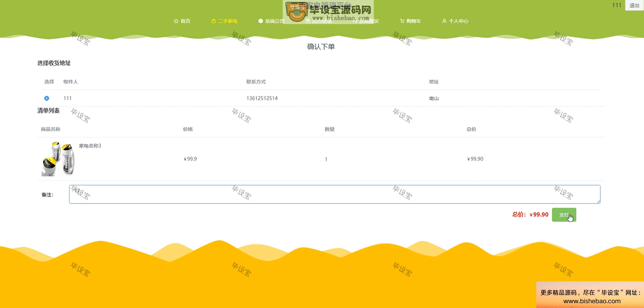
Task: Click the 家电名称3 product thumbnail
Action: pos(58,159)
